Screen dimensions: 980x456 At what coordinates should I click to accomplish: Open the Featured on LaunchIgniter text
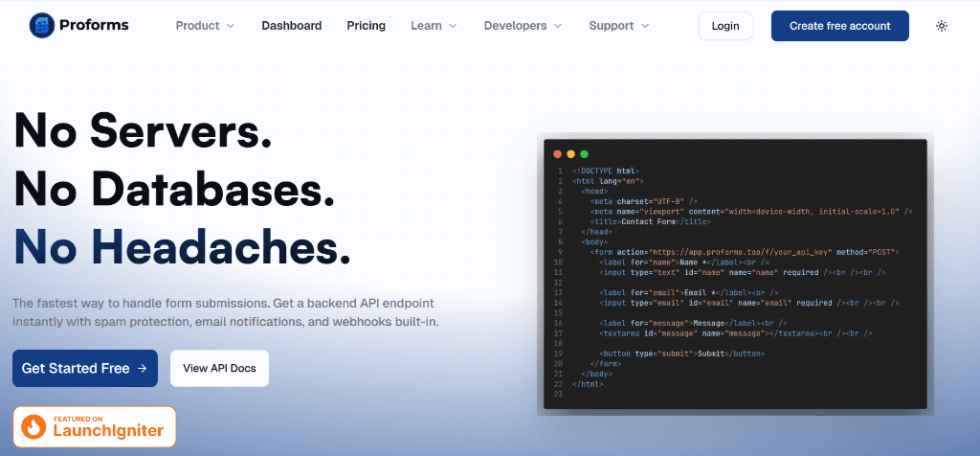[107, 426]
